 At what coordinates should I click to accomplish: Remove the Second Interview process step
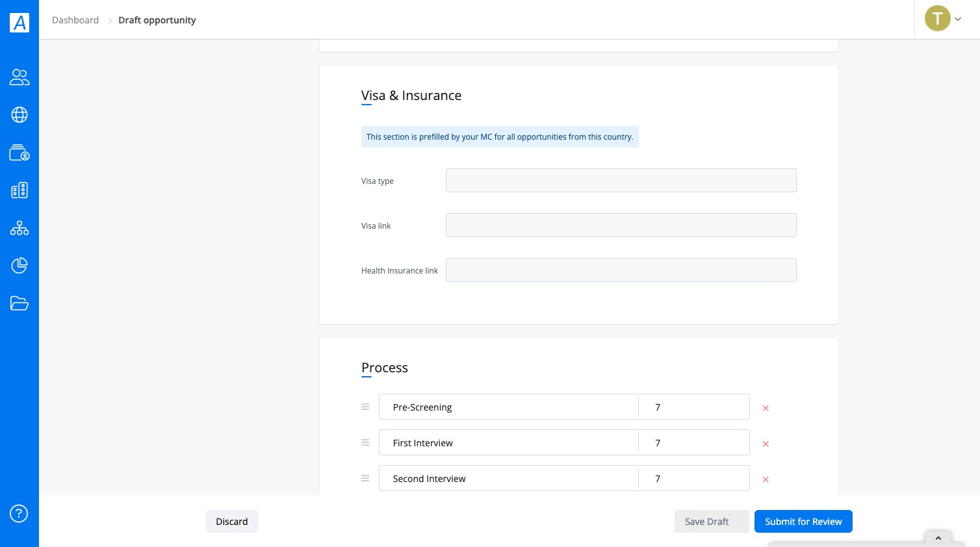pos(766,479)
